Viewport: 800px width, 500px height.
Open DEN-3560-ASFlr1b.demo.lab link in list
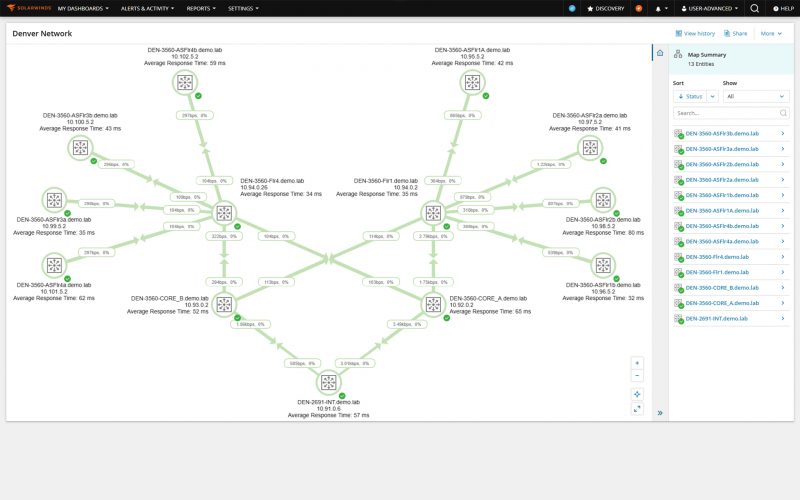pos(722,195)
